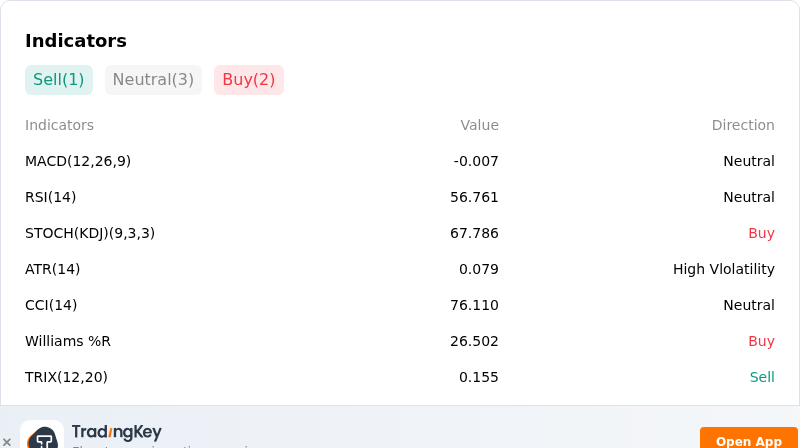The width and height of the screenshot is (800, 448).
Task: Click the Williams %R indicator name
Action: 68,341
